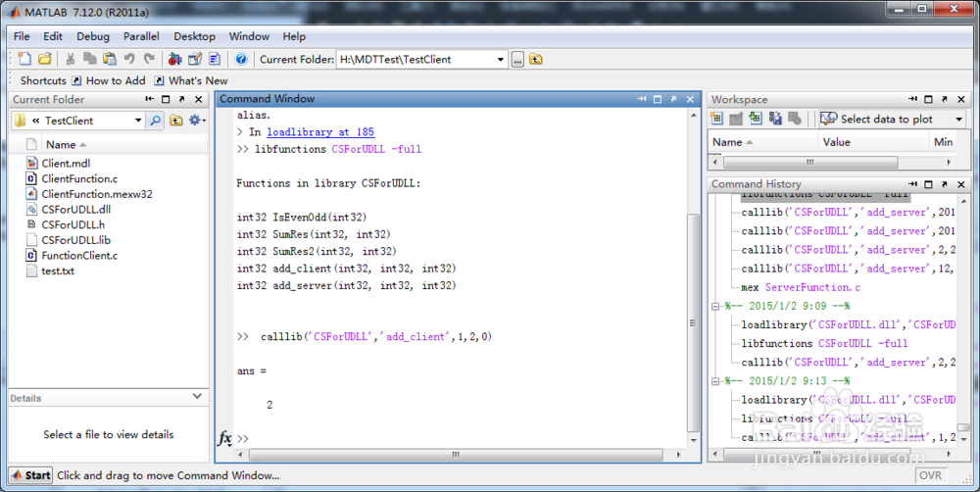Screen dimensions: 980x492
Task: Select CSForUDLL.lib file
Action: coord(69,240)
